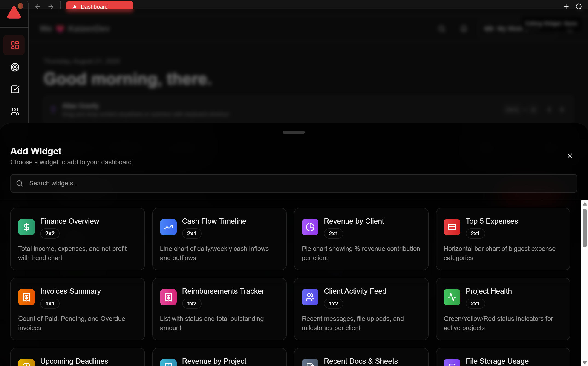The image size is (588, 366).
Task: Open the tasks checkbox icon in sidebar
Action: point(15,89)
